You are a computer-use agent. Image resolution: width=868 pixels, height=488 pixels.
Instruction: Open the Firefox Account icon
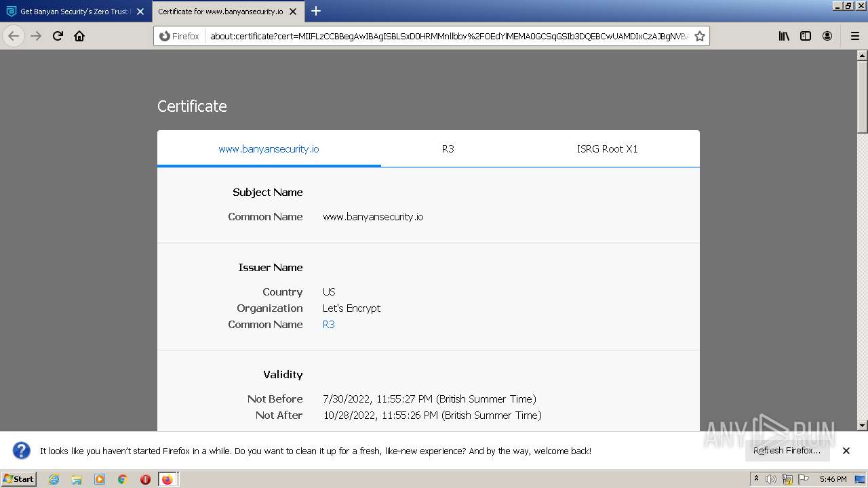(x=827, y=36)
